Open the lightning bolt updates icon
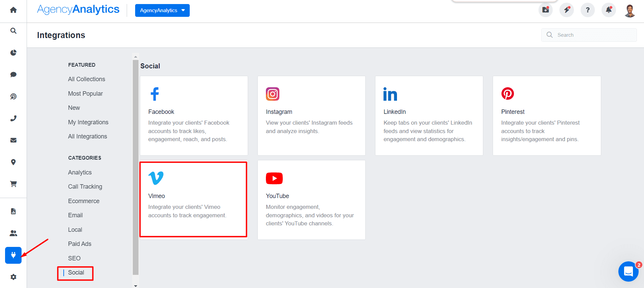The width and height of the screenshot is (644, 288). coord(566,10)
